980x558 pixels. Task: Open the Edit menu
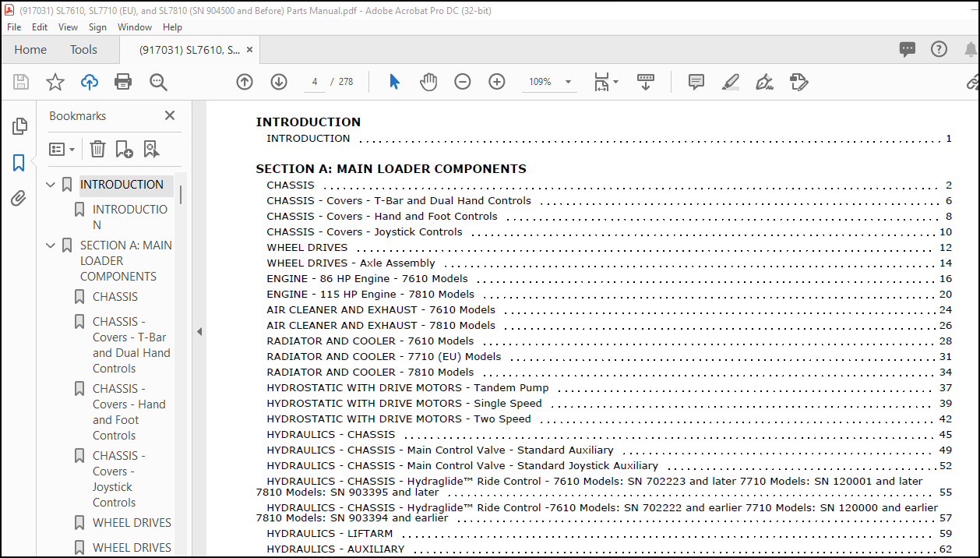tap(40, 26)
